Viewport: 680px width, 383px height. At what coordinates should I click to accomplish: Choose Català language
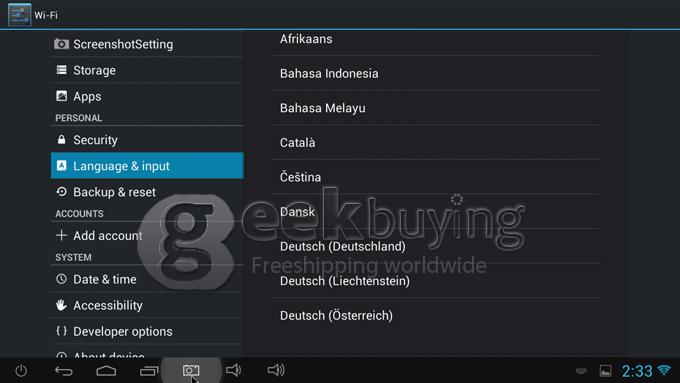(x=436, y=142)
